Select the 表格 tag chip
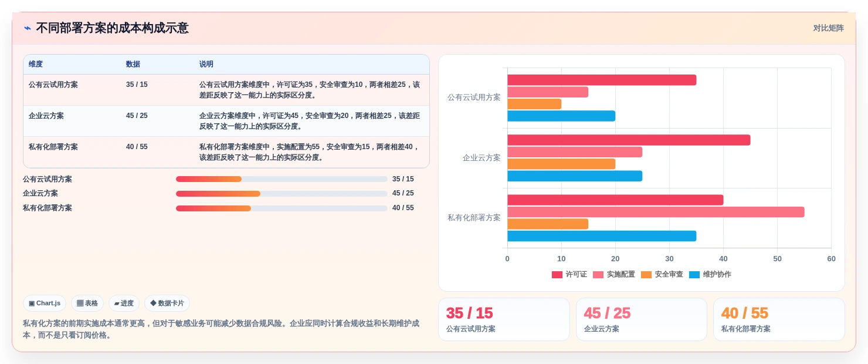 87,304
